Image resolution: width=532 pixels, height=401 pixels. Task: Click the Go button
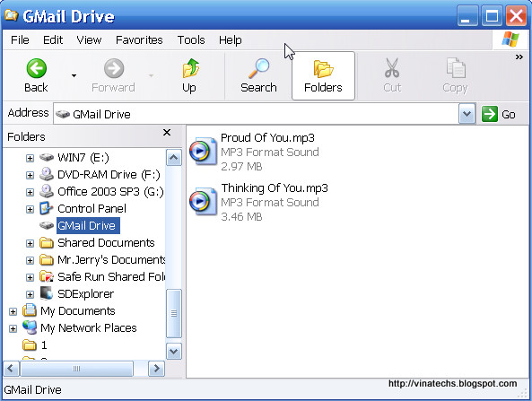pos(499,114)
